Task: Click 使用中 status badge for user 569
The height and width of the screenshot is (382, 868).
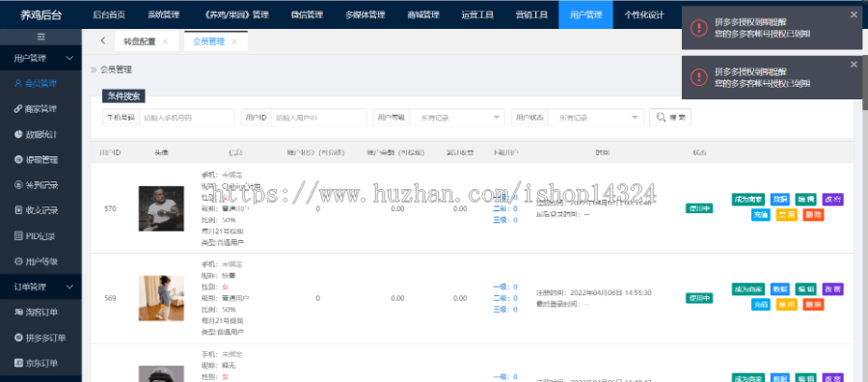Action: [x=699, y=298]
